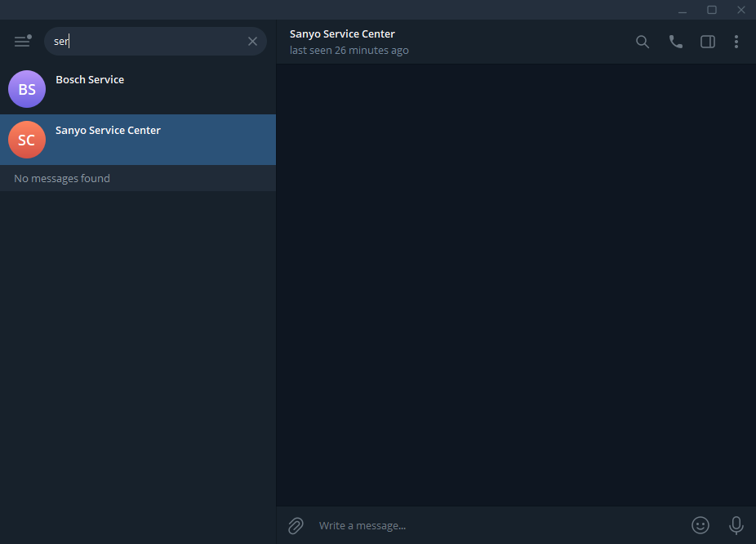
Task: Open the three-dot chat options menu
Action: 736,42
